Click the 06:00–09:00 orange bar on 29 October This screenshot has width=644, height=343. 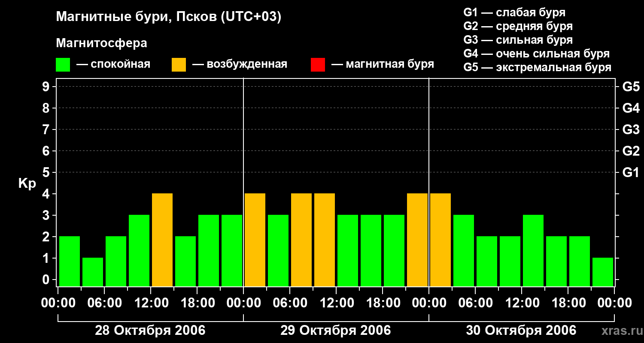[301, 240]
